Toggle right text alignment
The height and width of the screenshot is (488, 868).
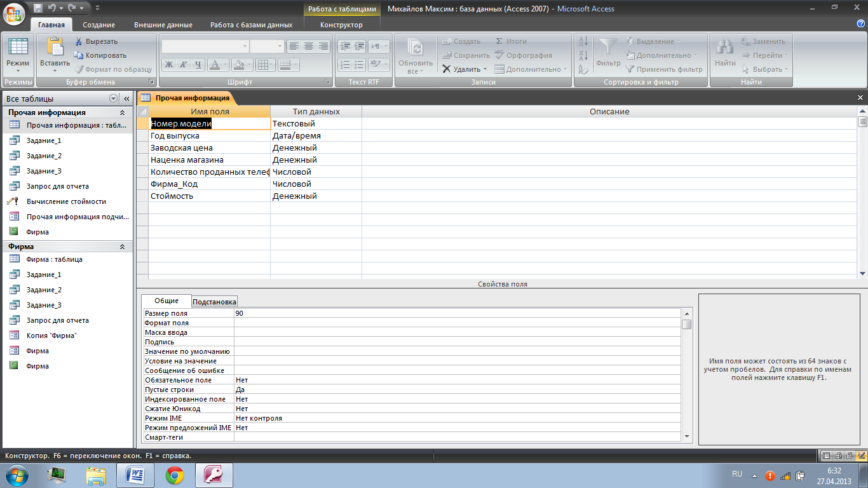pyautogui.click(x=323, y=46)
